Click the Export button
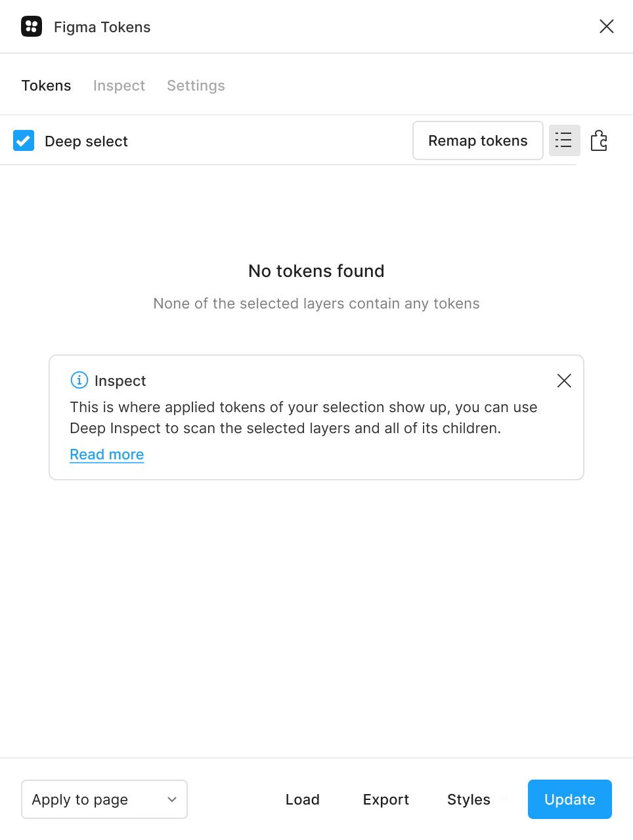The image size is (633, 840). tap(385, 799)
